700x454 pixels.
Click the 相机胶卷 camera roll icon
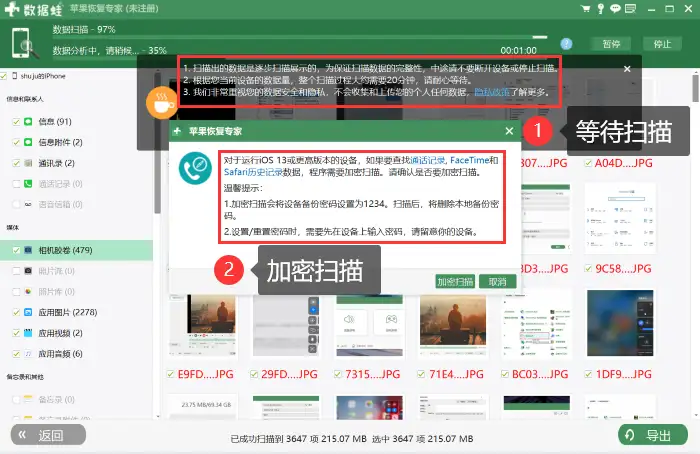point(28,250)
